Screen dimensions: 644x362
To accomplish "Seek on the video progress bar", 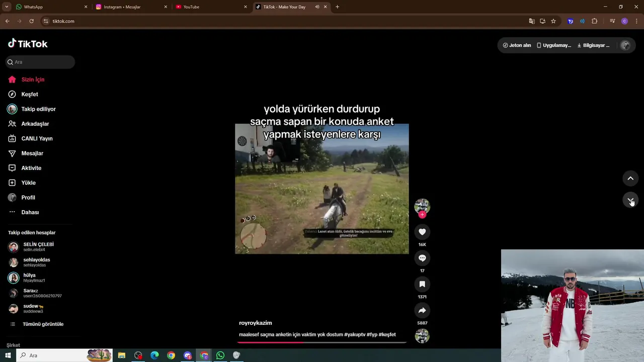I will (x=322, y=342).
